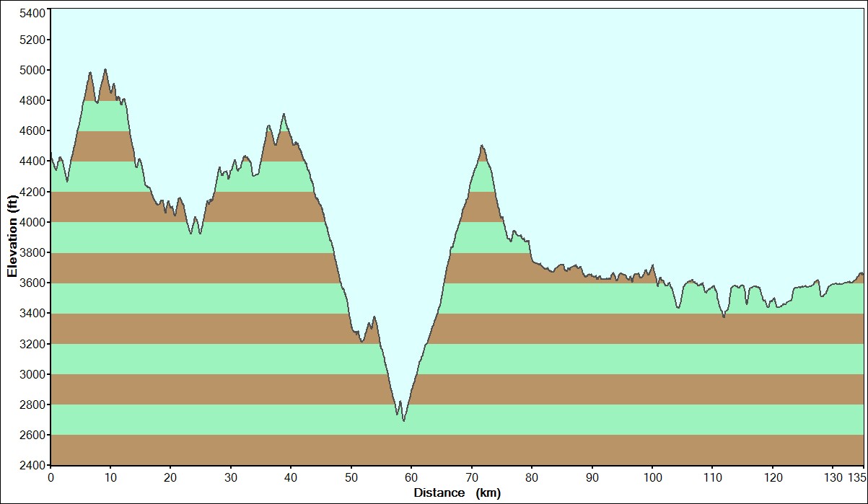Click the "Distance (km)" axis title
This screenshot has height=504, width=868.
pyautogui.click(x=457, y=493)
